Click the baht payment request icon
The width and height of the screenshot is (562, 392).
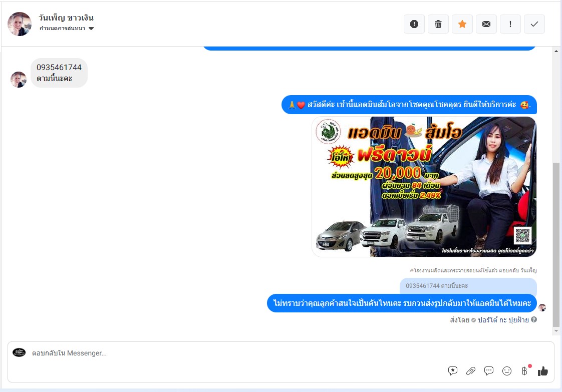525,371
